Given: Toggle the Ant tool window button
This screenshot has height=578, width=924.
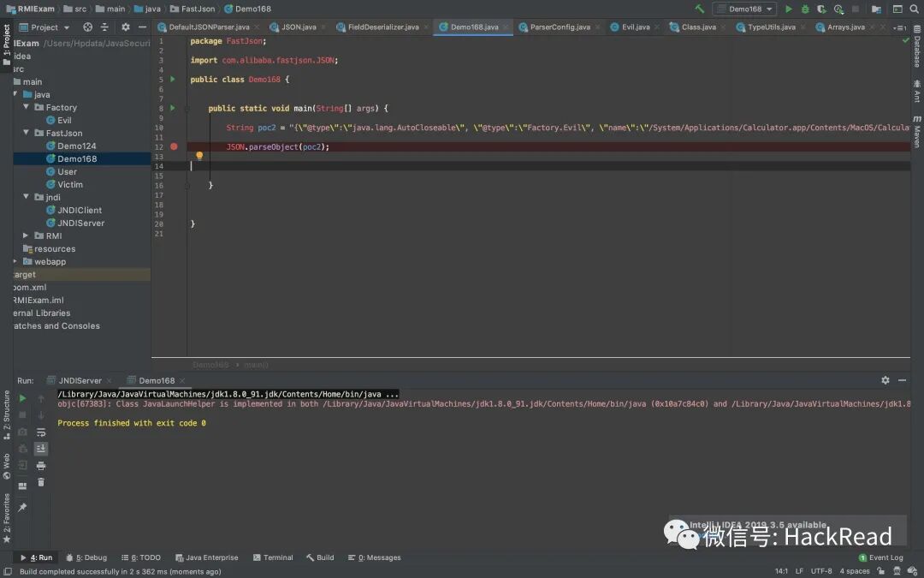Looking at the screenshot, I should [917, 92].
